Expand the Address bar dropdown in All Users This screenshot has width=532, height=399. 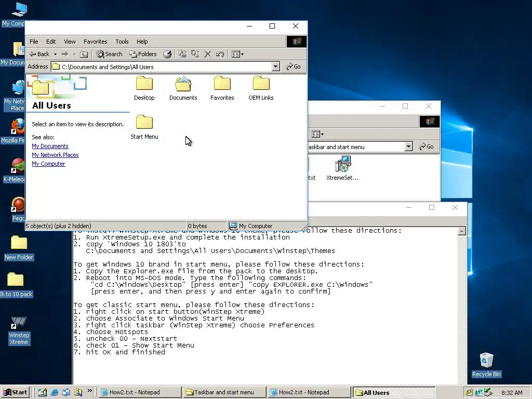click(x=276, y=67)
